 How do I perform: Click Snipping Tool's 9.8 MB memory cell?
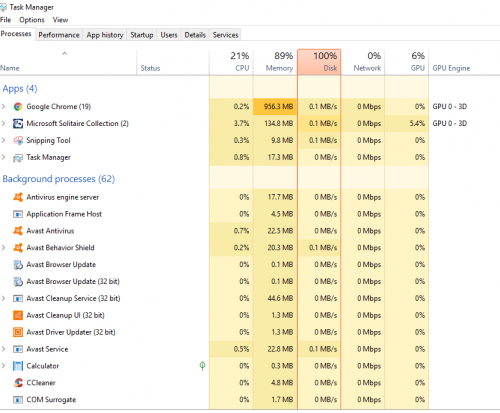(x=275, y=140)
